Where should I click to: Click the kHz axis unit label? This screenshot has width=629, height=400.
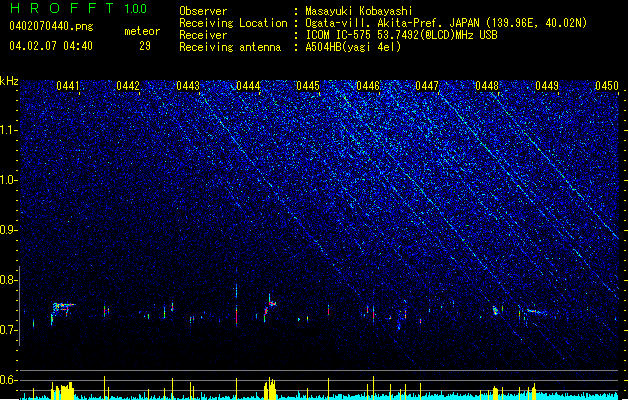[x=9, y=81]
